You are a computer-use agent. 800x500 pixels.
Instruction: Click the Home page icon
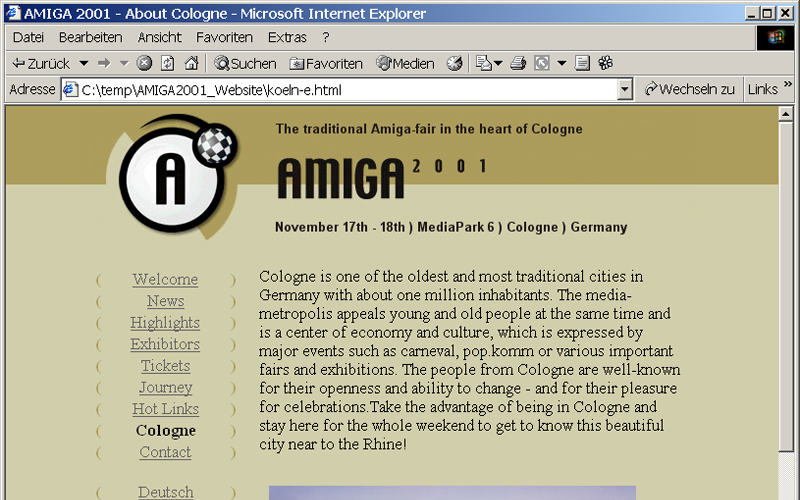click(191, 63)
